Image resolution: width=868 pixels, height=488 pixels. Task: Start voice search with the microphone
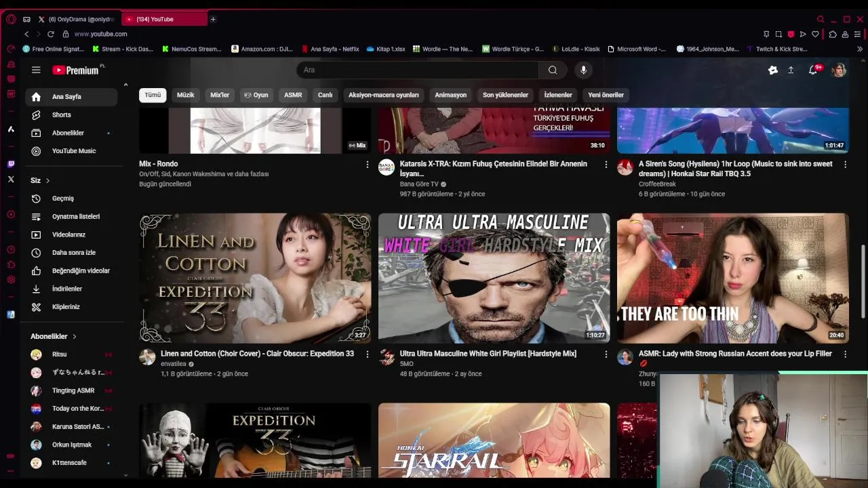pos(583,70)
